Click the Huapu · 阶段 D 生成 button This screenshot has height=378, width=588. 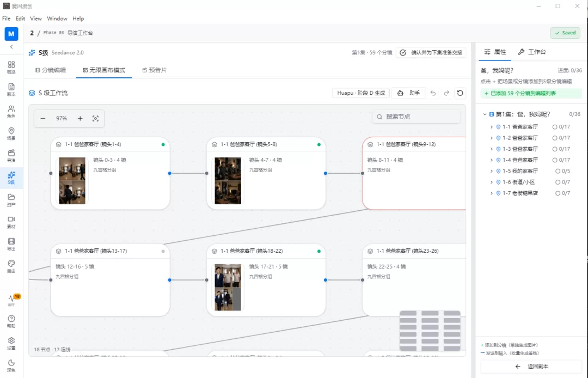point(361,93)
